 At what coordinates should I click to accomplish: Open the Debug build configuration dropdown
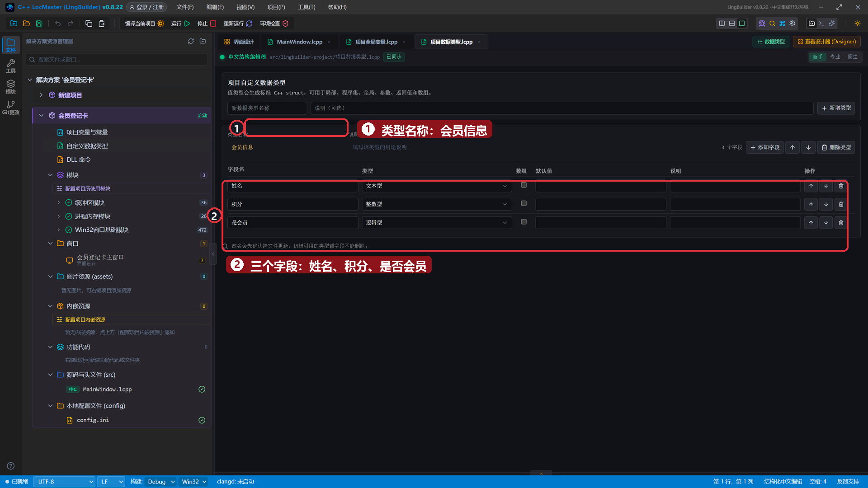click(x=160, y=482)
